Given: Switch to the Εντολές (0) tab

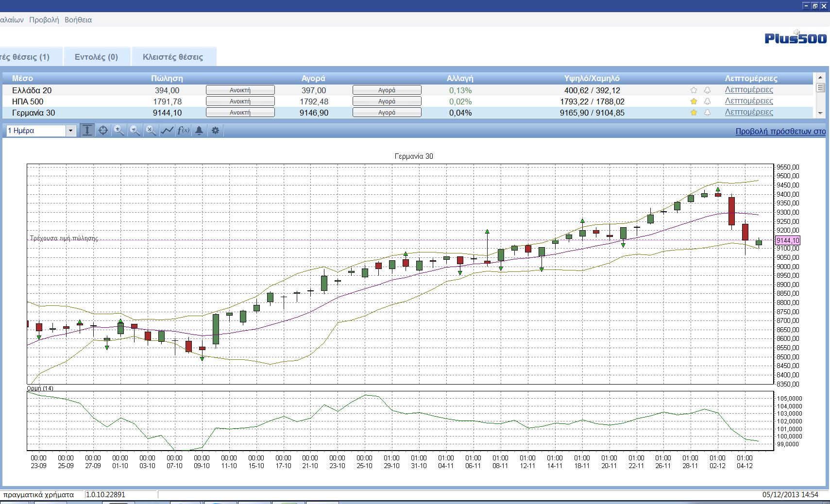Looking at the screenshot, I should [96, 57].
